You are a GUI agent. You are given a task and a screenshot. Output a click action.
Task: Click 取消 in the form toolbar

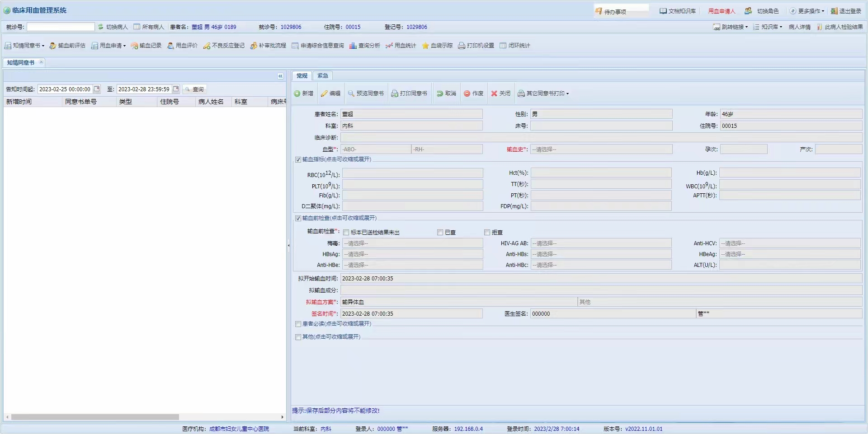[446, 93]
